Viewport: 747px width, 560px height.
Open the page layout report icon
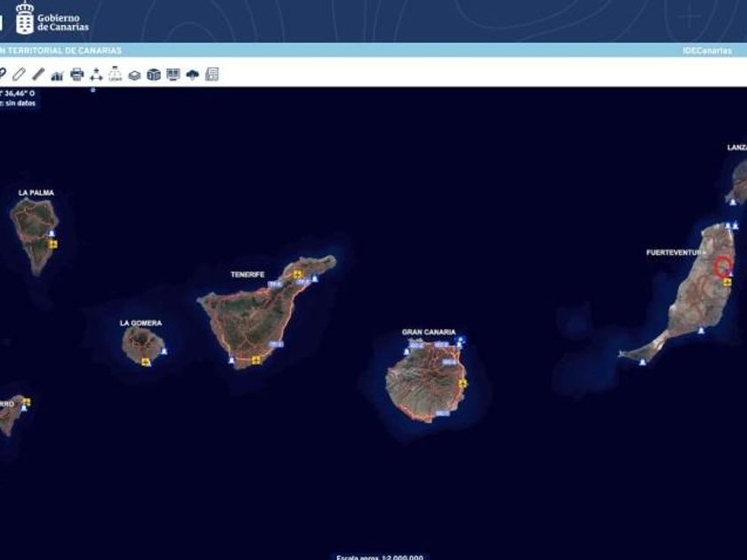(x=212, y=75)
